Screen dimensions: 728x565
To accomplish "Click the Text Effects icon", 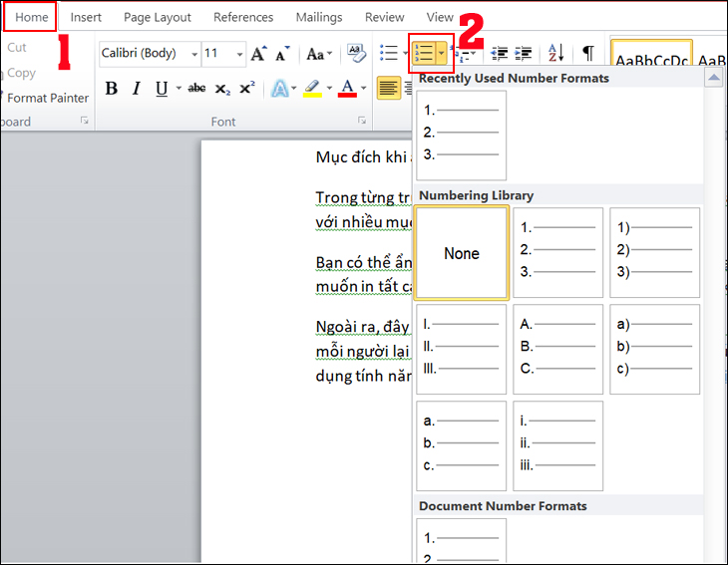I will click(x=280, y=88).
